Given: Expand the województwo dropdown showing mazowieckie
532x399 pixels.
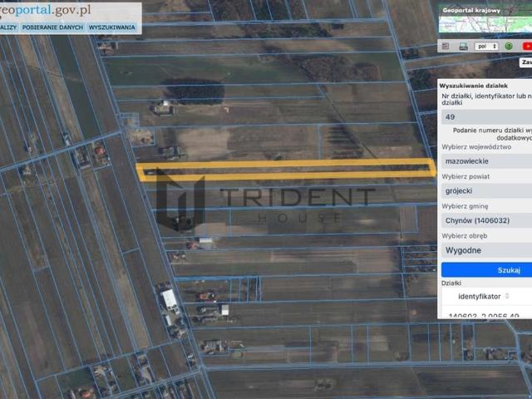Looking at the screenshot, I should pos(486,161).
